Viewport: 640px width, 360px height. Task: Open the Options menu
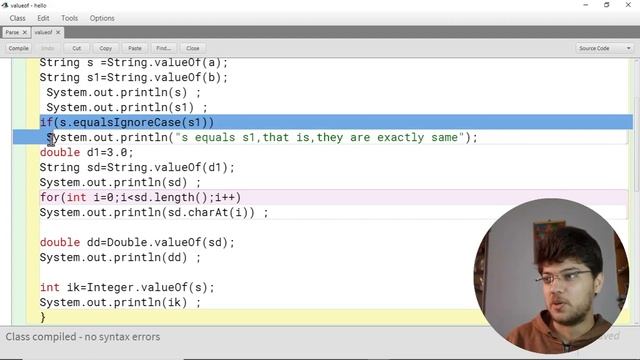click(102, 18)
